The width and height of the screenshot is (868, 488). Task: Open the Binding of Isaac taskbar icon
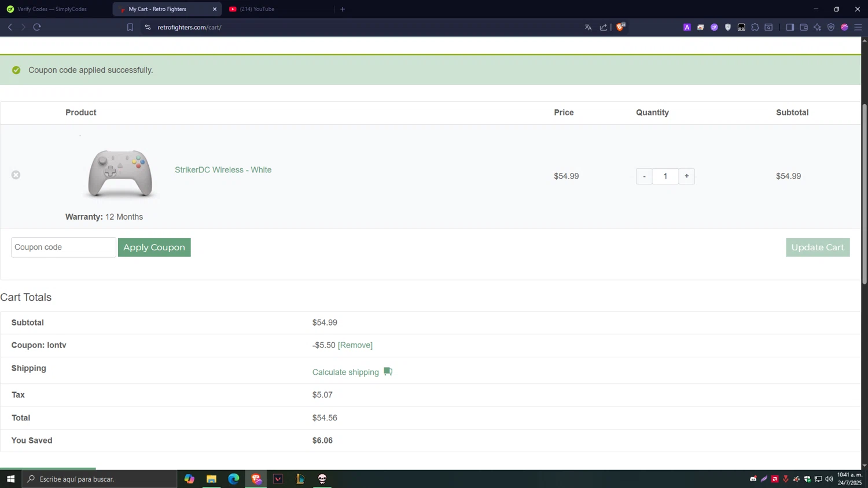[x=322, y=479]
